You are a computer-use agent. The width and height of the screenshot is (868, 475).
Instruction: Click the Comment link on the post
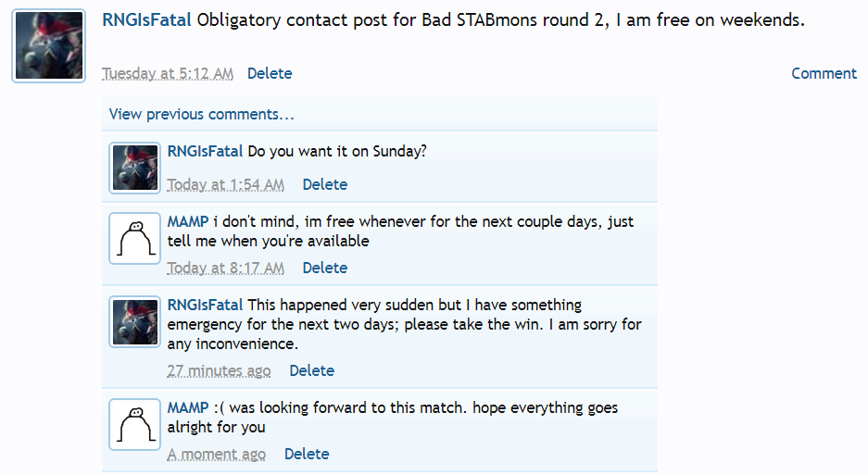click(x=824, y=73)
